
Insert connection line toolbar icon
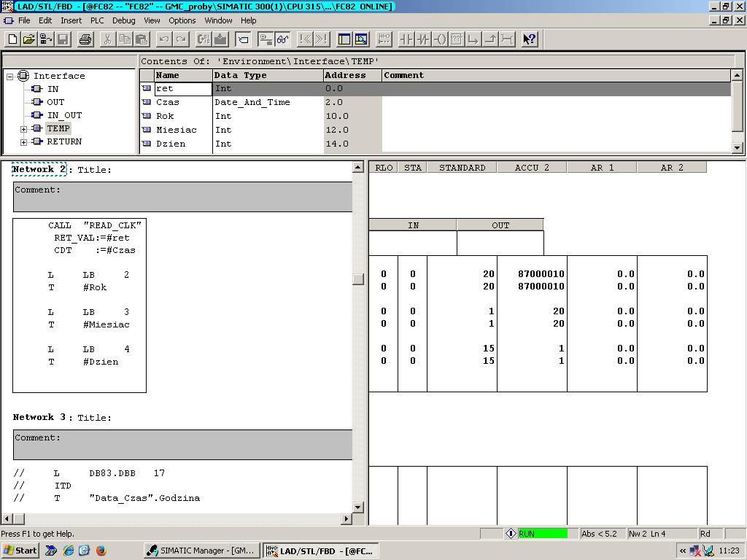507,39
